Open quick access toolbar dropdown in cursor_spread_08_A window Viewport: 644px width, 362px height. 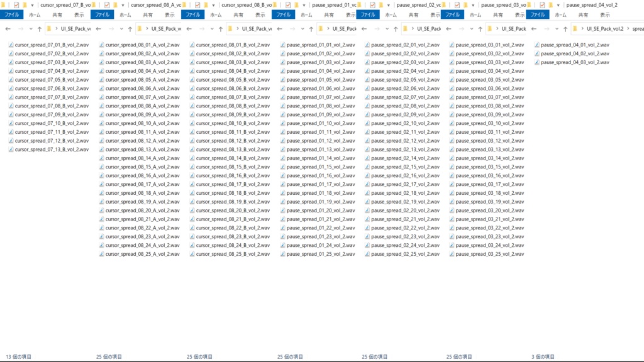123,5
